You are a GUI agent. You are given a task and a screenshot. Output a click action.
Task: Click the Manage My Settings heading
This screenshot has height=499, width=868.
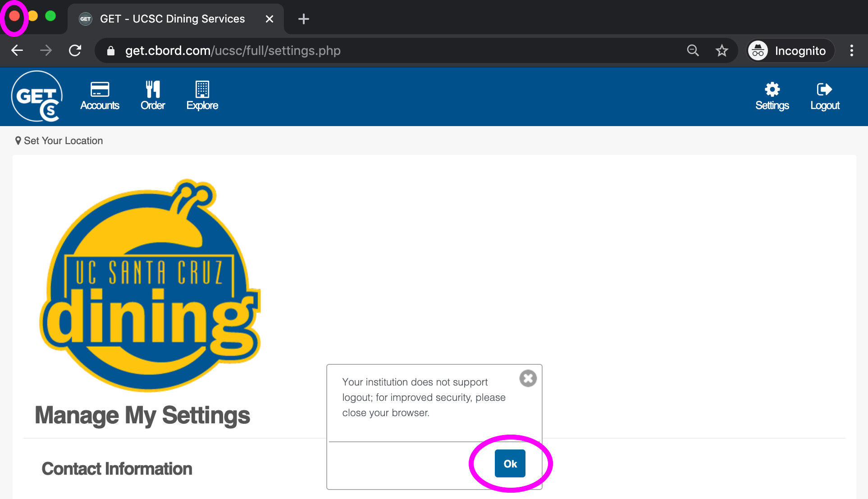pos(142,415)
